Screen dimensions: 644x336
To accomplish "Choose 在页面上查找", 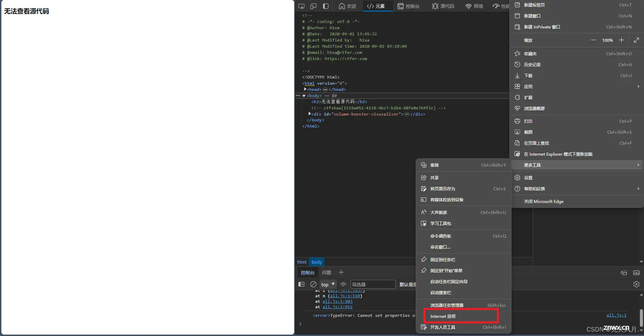I will [x=577, y=143].
